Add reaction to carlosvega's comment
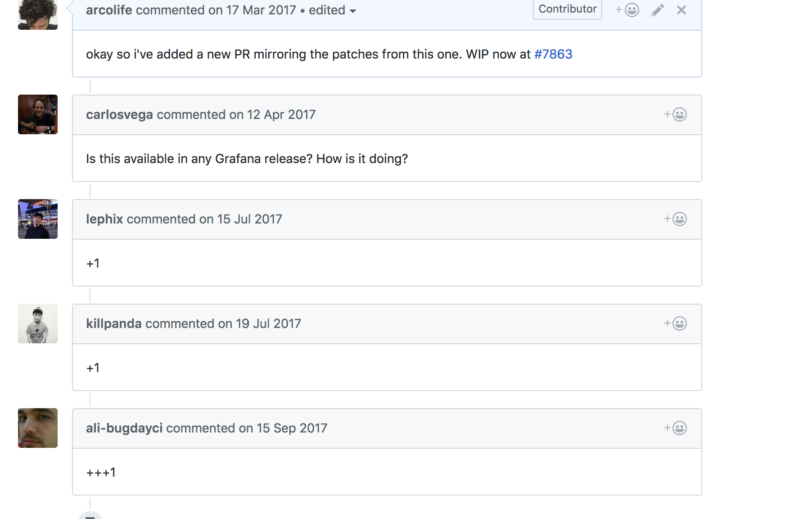Viewport: 812px width, 519px height. tap(675, 114)
